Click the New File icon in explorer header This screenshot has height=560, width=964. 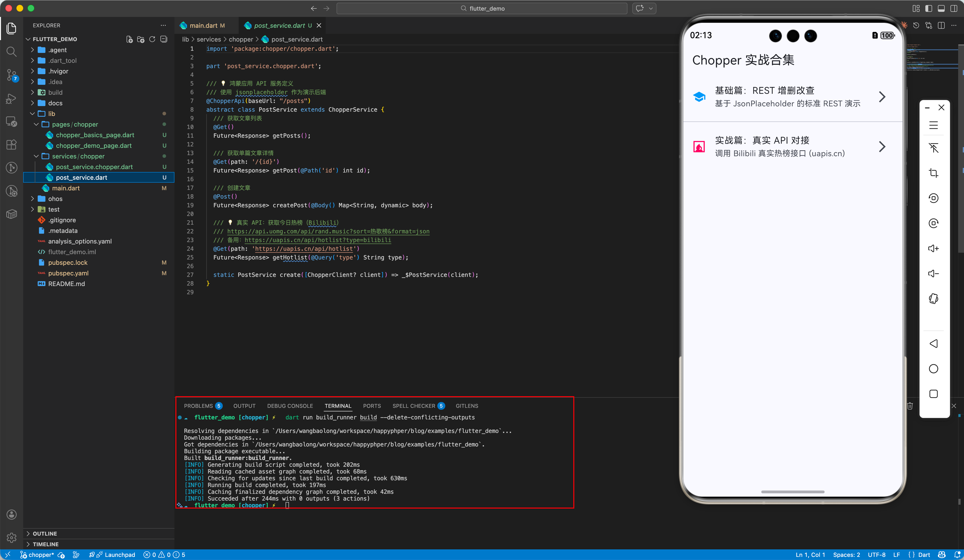129,39
